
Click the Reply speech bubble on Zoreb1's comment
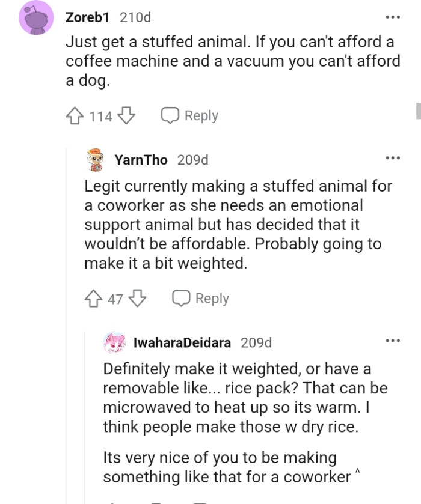click(171, 115)
